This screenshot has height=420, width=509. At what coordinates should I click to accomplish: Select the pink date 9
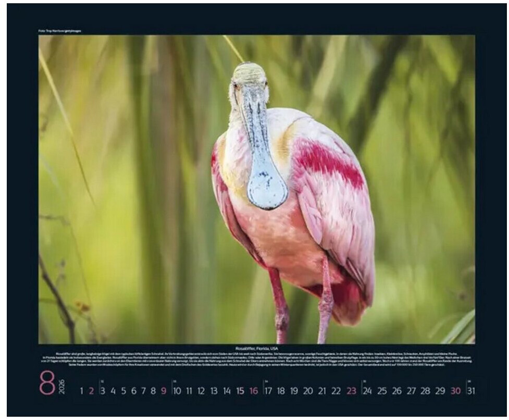[x=163, y=391]
